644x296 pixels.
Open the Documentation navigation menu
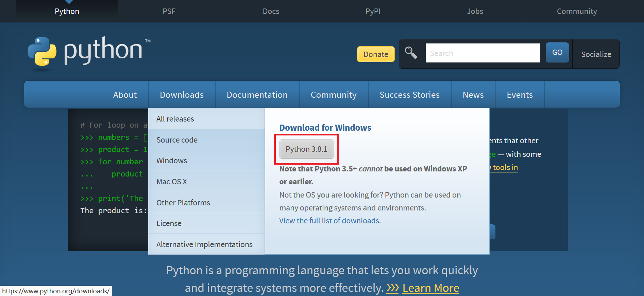coord(257,95)
